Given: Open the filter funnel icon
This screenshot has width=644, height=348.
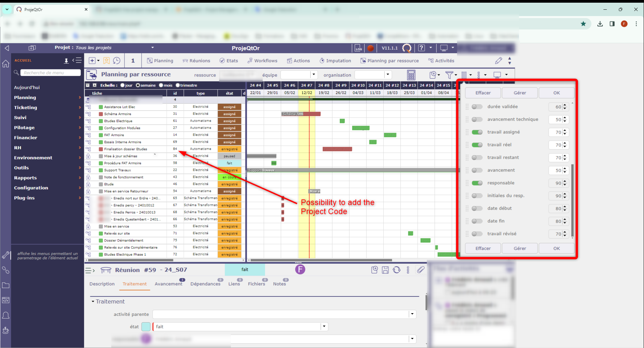Looking at the screenshot, I should [449, 75].
